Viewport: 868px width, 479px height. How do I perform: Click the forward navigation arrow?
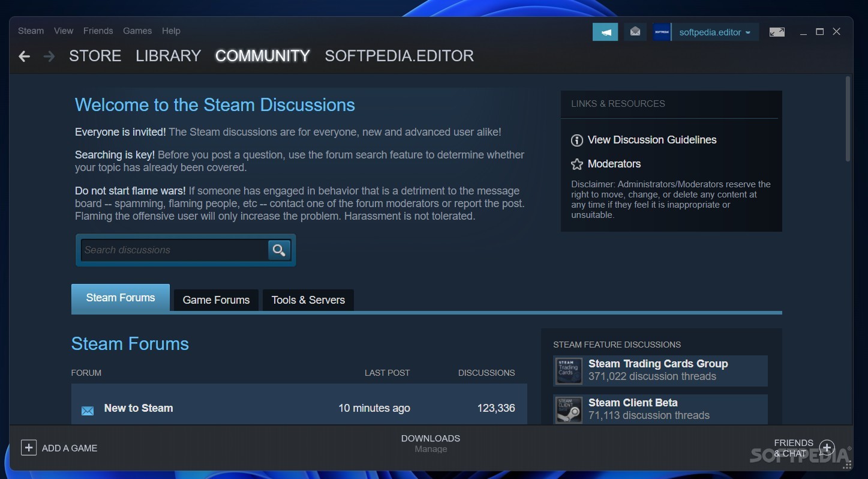point(49,56)
